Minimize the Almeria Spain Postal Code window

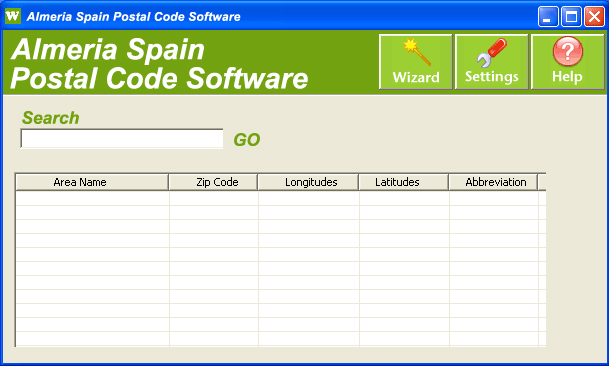548,17
